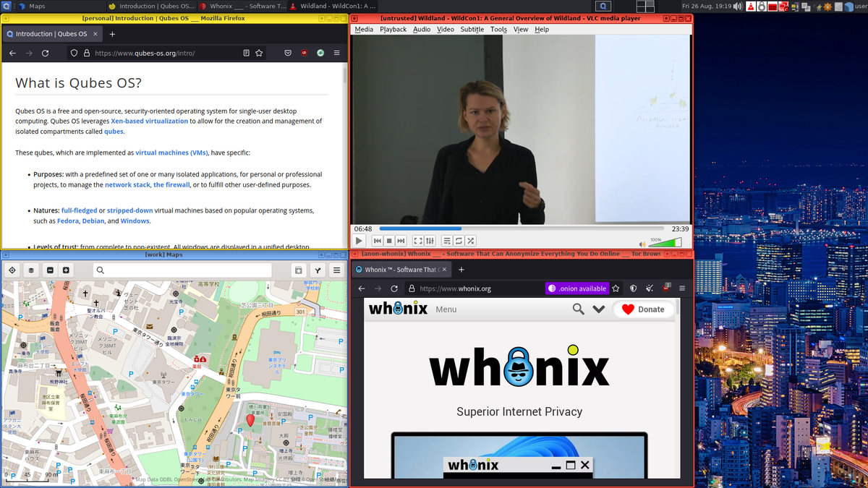Mute VLC via speaker icon
Screen dimensions: 868x488
(x=642, y=244)
